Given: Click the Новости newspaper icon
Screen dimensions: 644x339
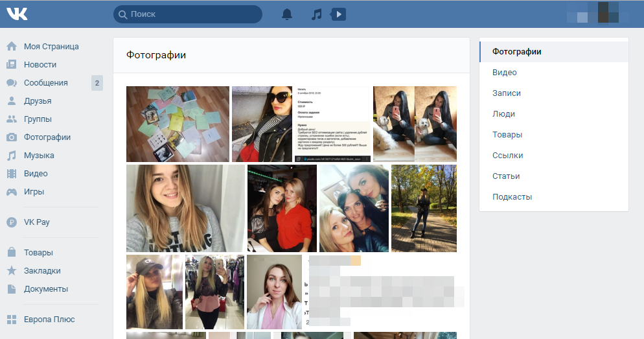Looking at the screenshot, I should tap(12, 65).
